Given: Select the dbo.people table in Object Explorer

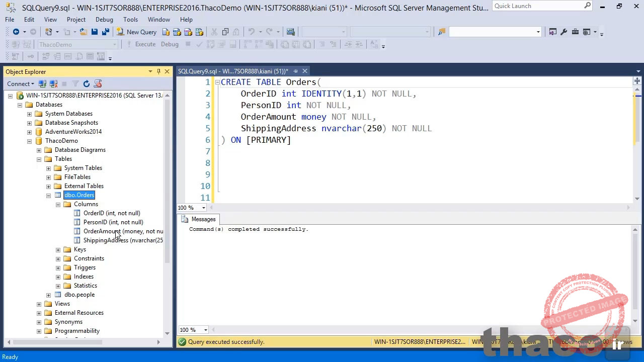Looking at the screenshot, I should coord(79,295).
